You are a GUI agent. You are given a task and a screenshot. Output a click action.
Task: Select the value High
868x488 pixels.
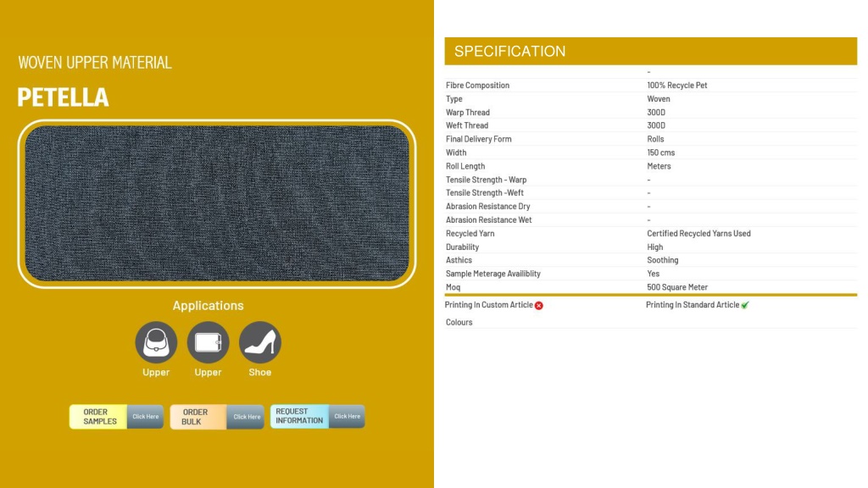point(655,247)
